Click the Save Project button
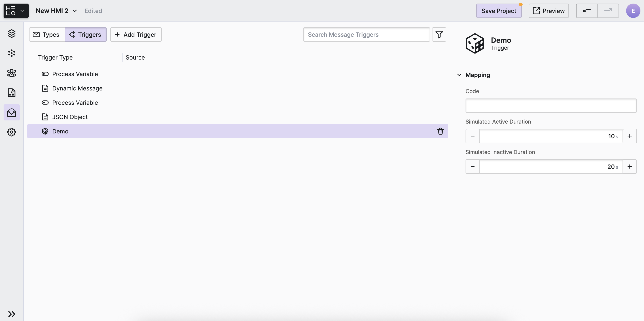 [x=498, y=11]
